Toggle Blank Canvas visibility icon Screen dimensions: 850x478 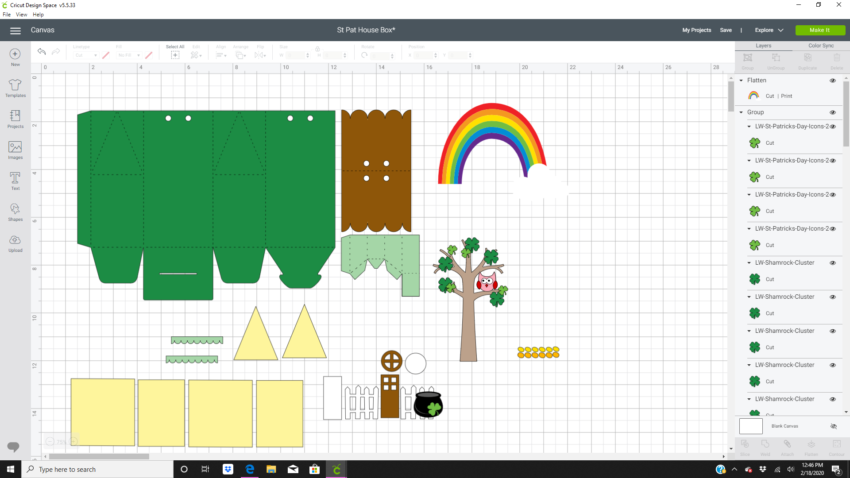[833, 426]
